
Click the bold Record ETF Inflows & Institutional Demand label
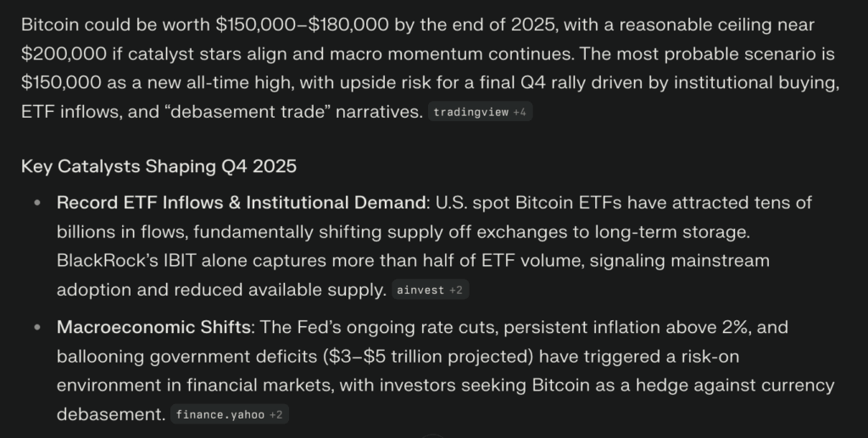242,202
